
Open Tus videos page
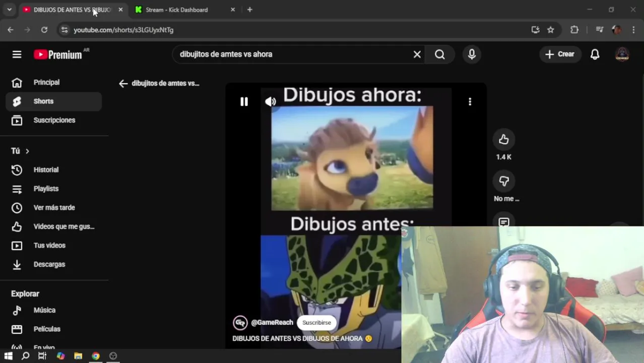click(x=54, y=246)
